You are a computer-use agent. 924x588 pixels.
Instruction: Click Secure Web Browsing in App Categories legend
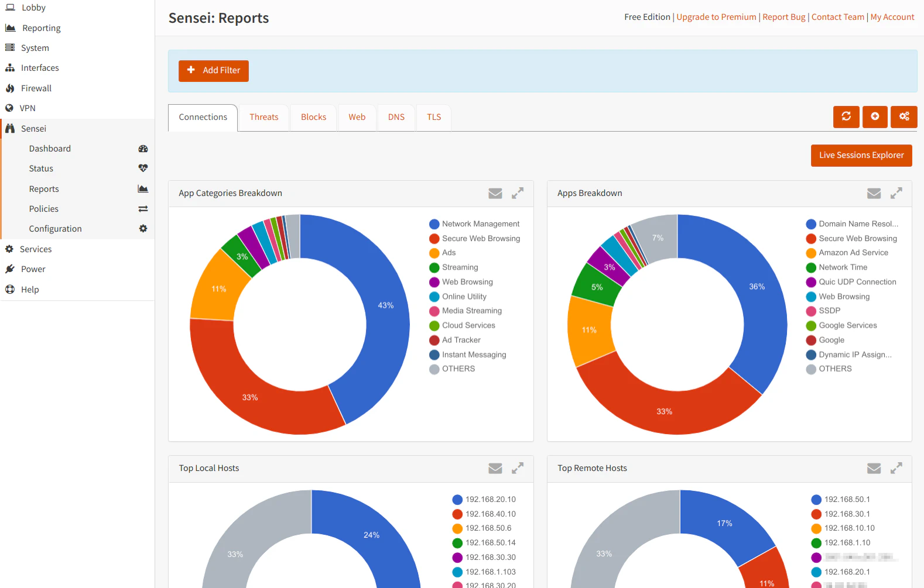point(481,239)
